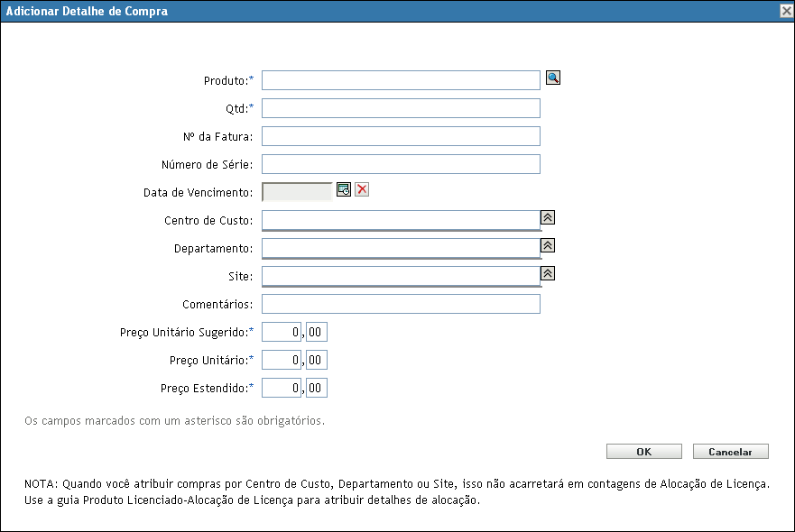Click the Cancelar button

coord(730,452)
